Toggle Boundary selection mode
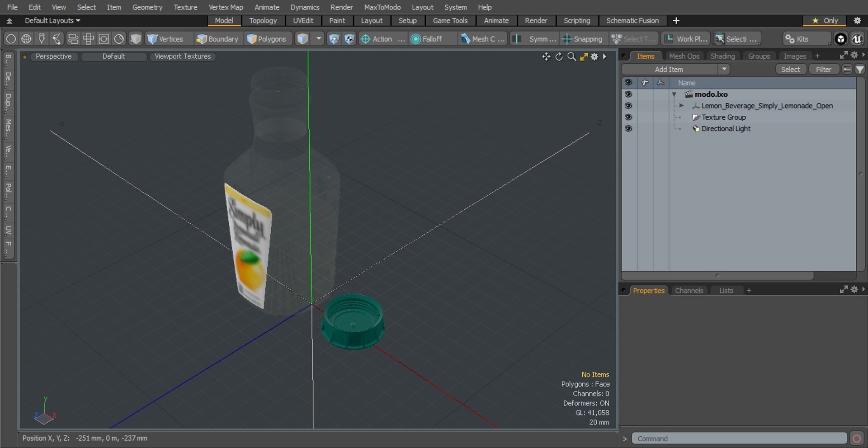 tap(217, 39)
